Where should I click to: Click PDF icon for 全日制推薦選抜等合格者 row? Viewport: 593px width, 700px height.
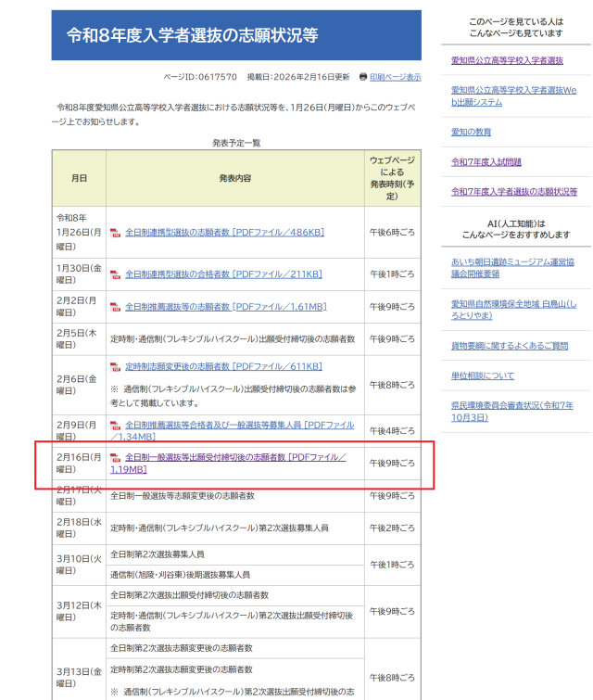[x=116, y=426]
